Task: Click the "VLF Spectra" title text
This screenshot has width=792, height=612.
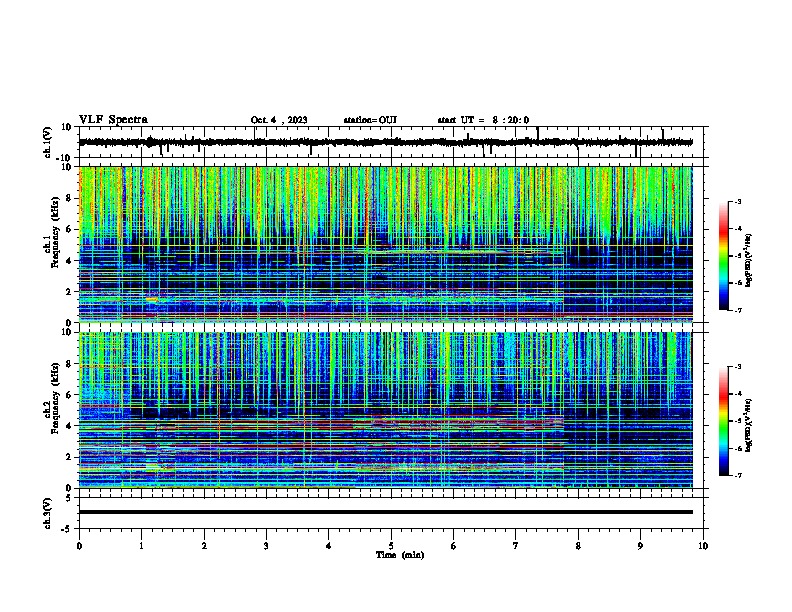Action: coord(113,120)
